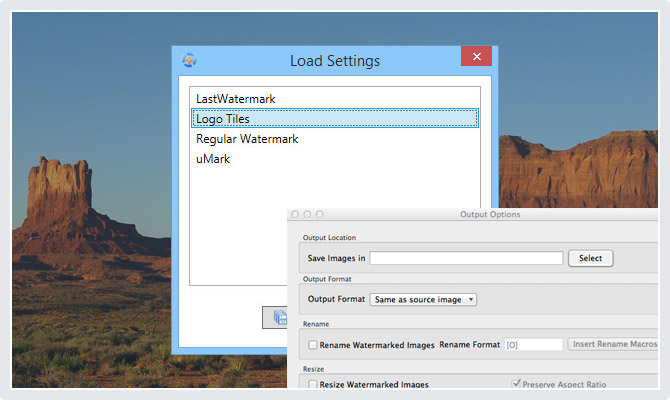The image size is (670, 400).
Task: Toggle Preserve Aspect Ratio checkbox
Action: coord(516,384)
